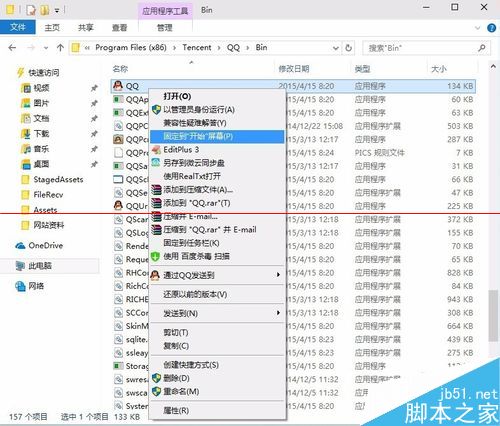Click the OneDrive cloud icon
Screen dimensions: 500x426
point(20,246)
